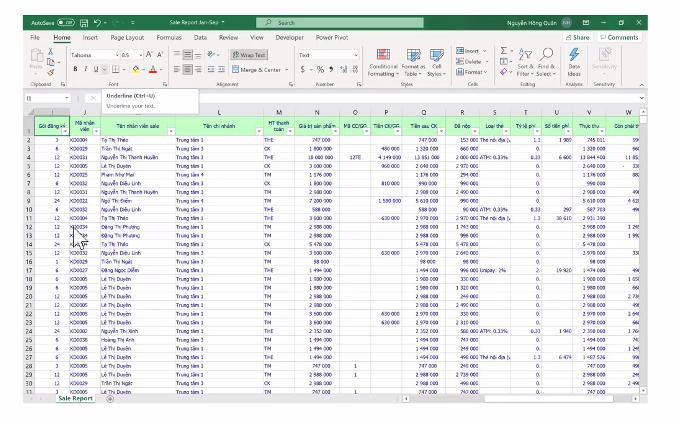Image resolution: width=679 pixels, height=423 pixels.
Task: Open Sort & Filter menu
Action: pos(525,63)
